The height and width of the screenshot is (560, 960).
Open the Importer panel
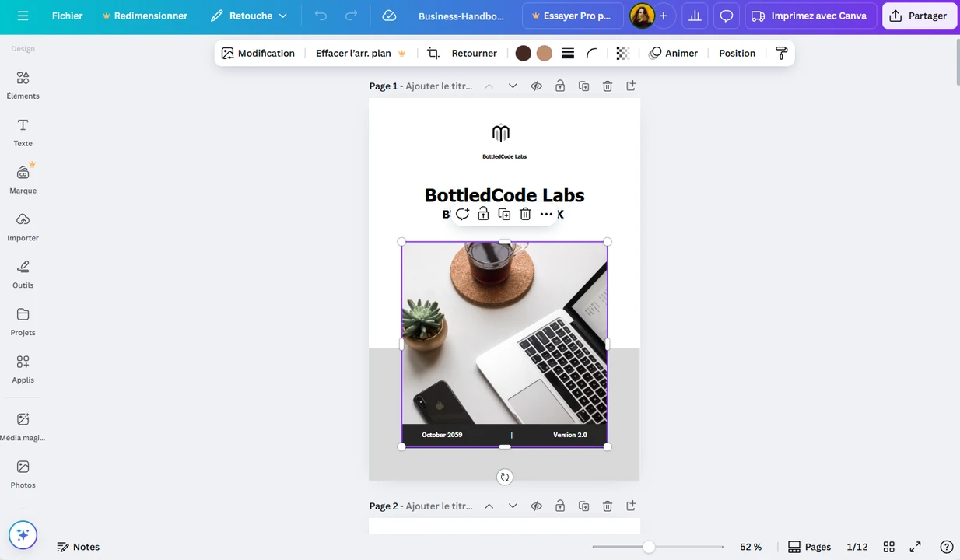coord(23,227)
